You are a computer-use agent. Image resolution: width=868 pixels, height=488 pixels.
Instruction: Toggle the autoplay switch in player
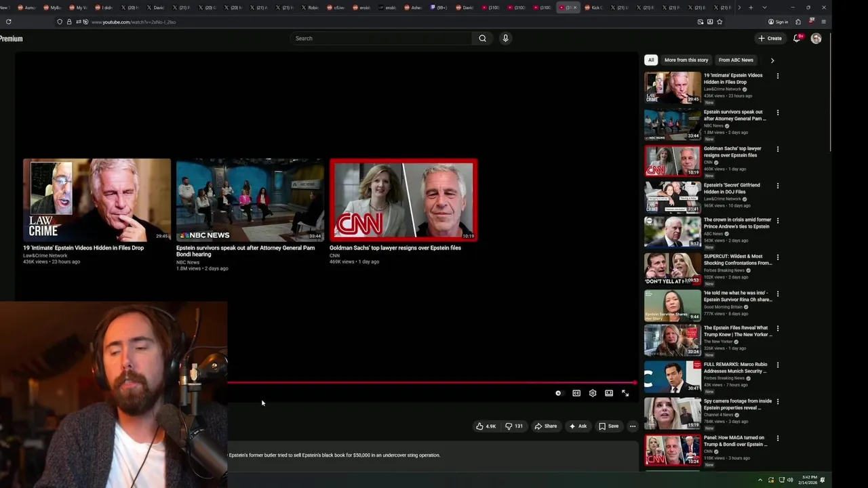coord(558,393)
